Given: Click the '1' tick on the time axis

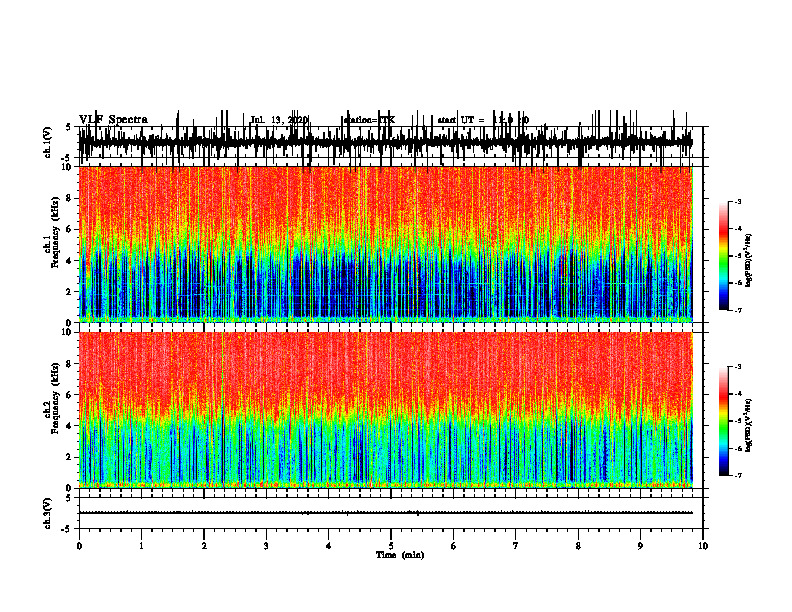Looking at the screenshot, I should tap(141, 546).
